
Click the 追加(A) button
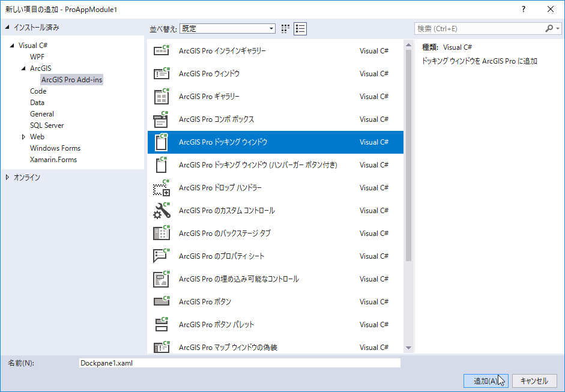[485, 381]
